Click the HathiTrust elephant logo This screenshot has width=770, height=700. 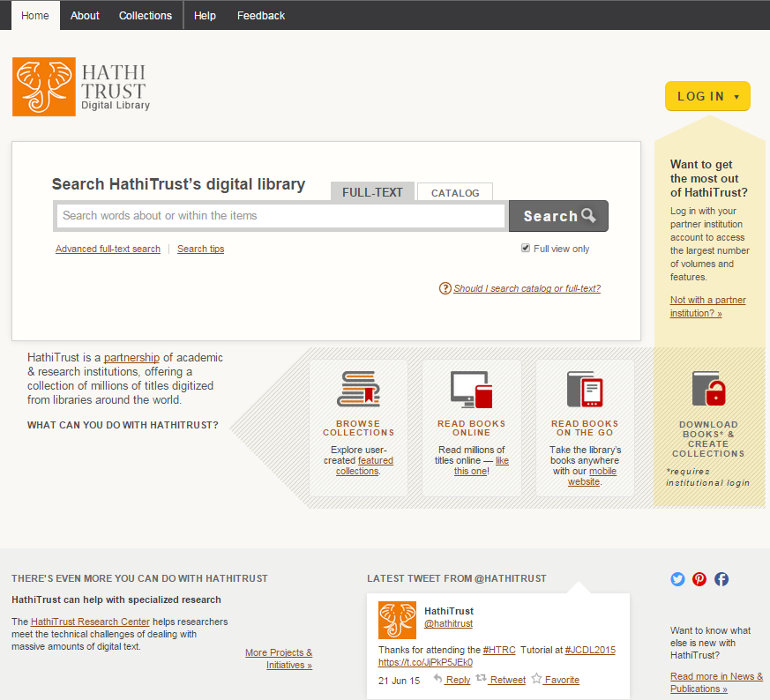tap(44, 87)
